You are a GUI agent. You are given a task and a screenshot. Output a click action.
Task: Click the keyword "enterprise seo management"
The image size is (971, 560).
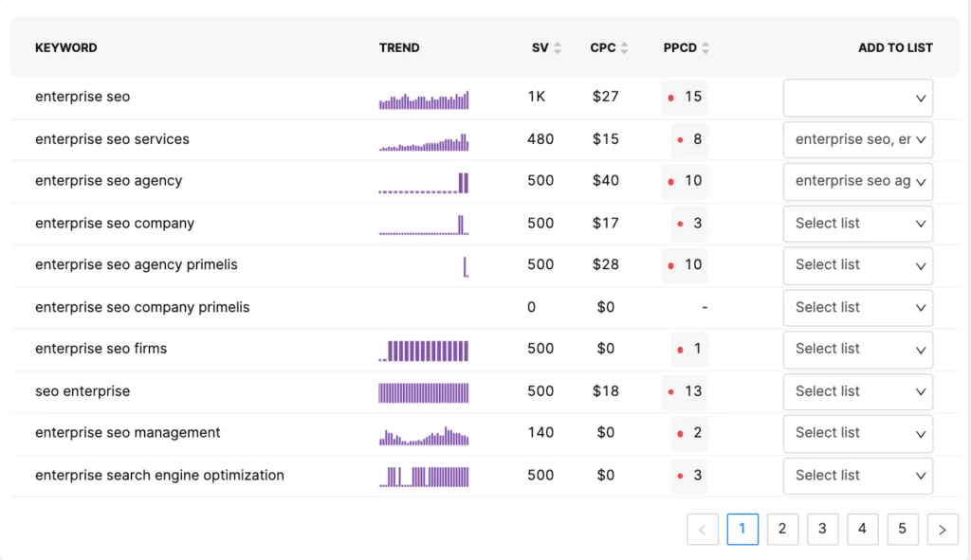126,433
